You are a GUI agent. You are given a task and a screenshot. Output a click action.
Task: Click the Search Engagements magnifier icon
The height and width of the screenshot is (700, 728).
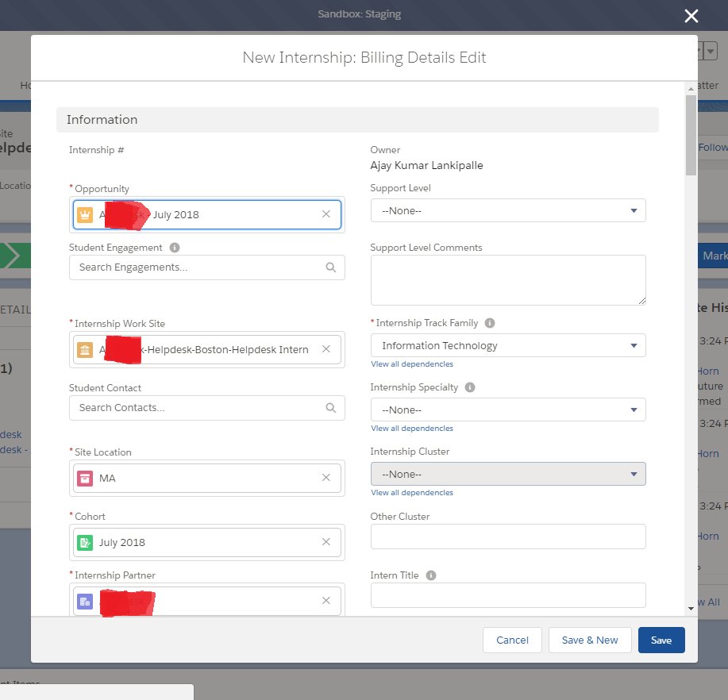330,267
